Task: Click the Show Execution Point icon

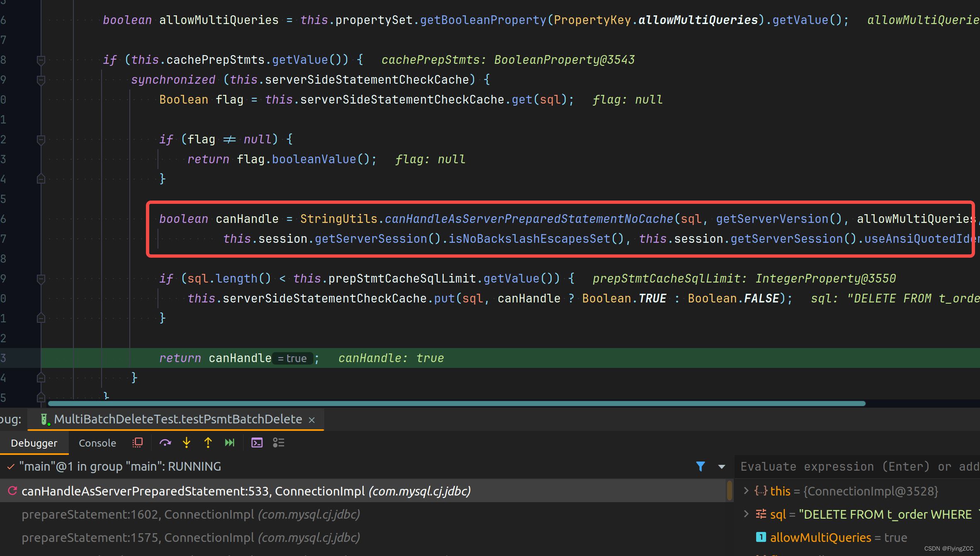Action: coord(137,443)
